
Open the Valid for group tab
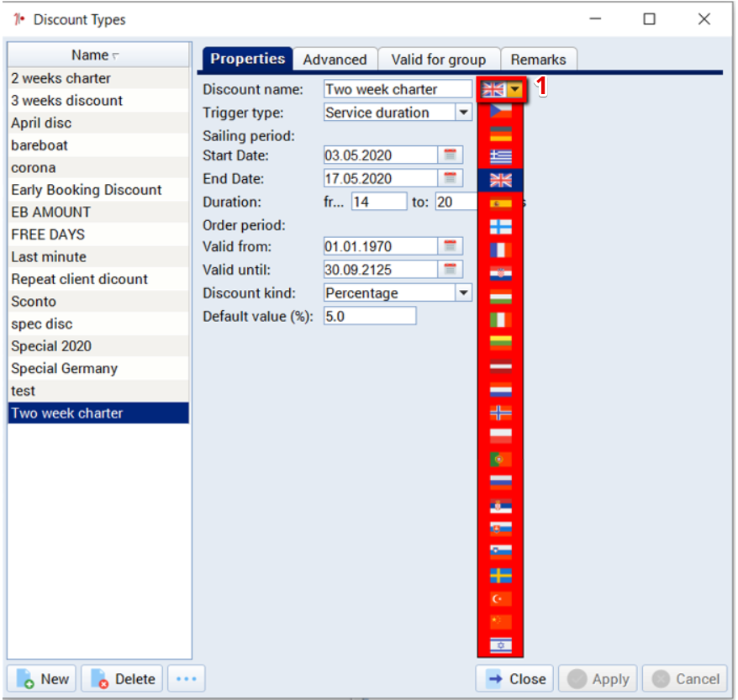(x=438, y=60)
